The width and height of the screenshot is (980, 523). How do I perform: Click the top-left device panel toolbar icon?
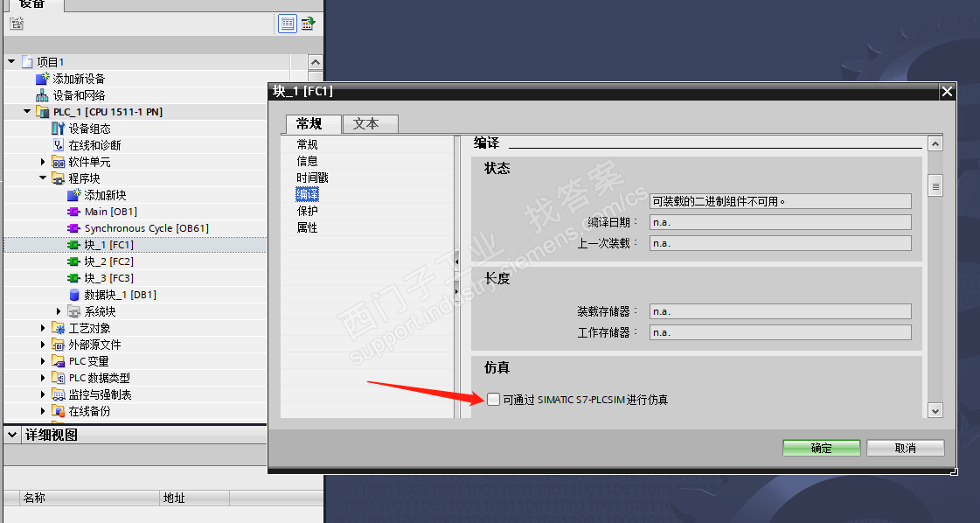pyautogui.click(x=17, y=23)
